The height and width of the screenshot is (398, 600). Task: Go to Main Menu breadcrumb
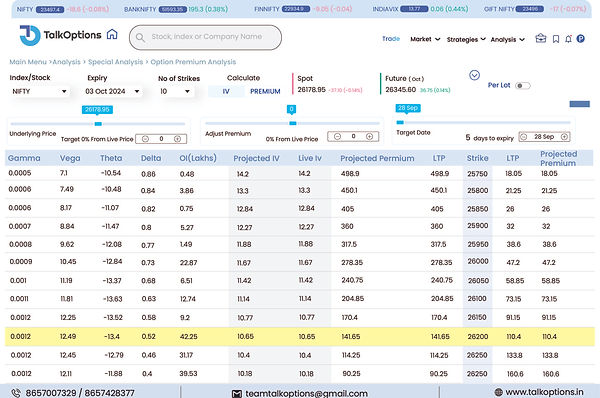(x=28, y=62)
